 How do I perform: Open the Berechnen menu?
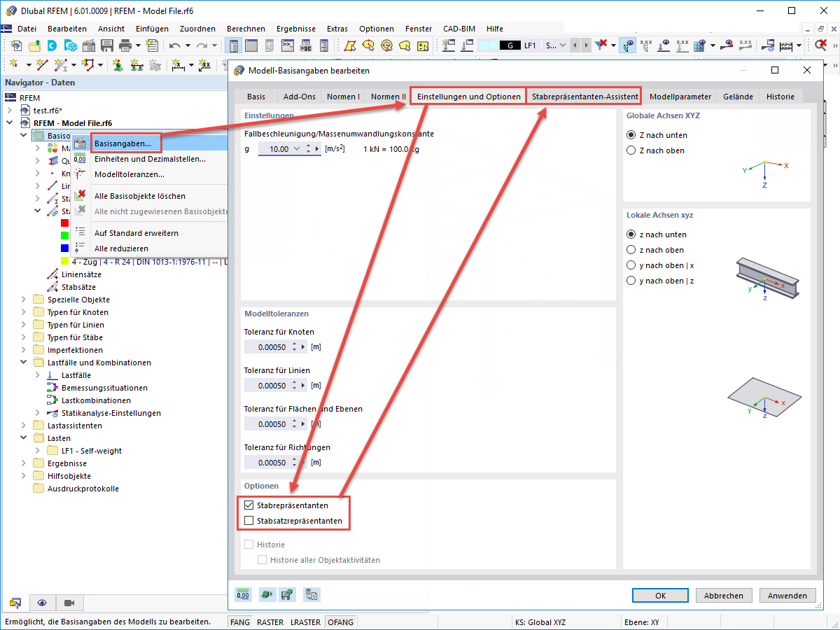(246, 29)
